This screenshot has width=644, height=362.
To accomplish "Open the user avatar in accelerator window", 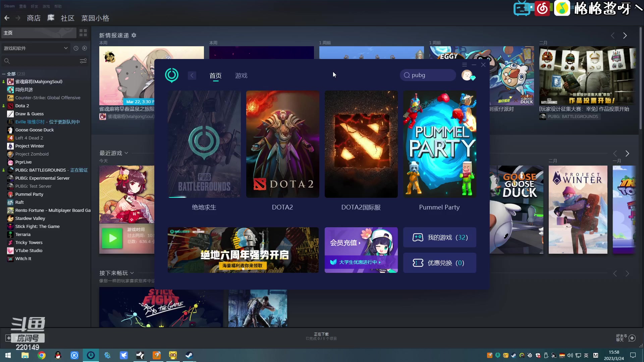I will pos(467,75).
